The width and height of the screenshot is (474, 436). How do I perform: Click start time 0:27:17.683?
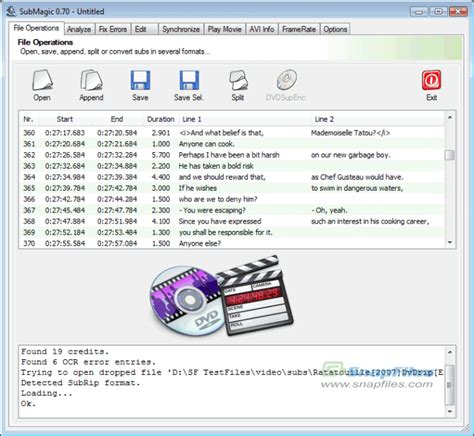(65, 133)
